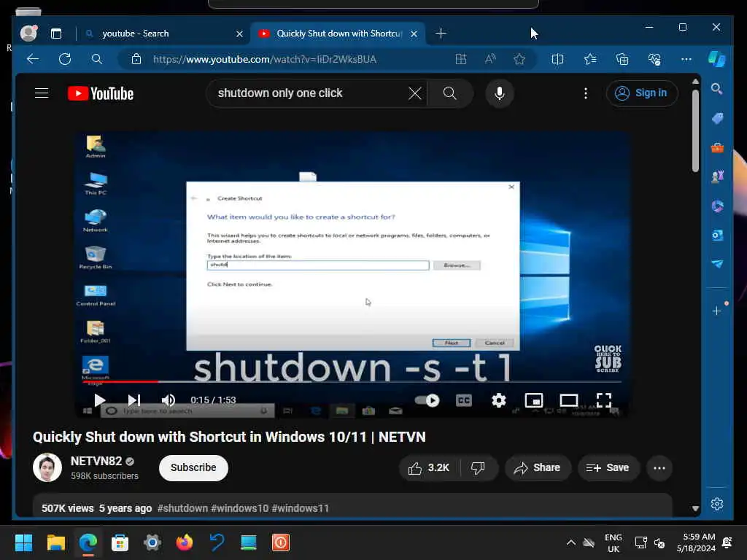Open the #shutdown hashtag link
Image resolution: width=747 pixels, height=560 pixels.
click(182, 508)
